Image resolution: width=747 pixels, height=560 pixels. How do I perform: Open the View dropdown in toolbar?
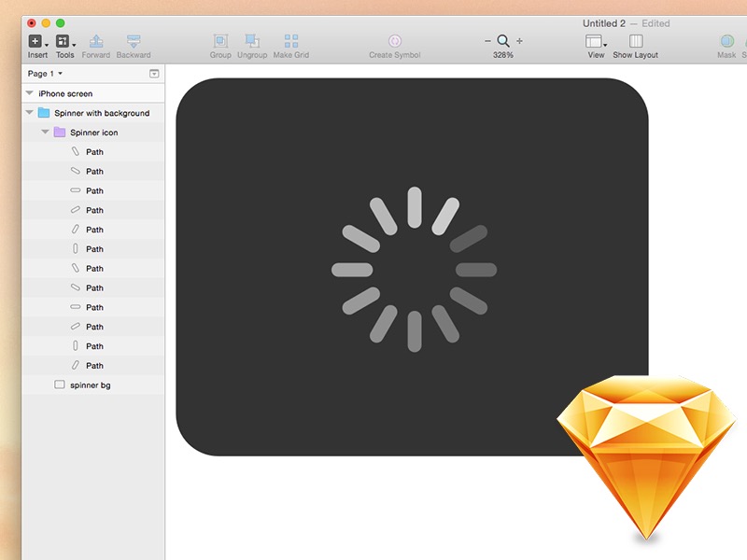point(596,42)
